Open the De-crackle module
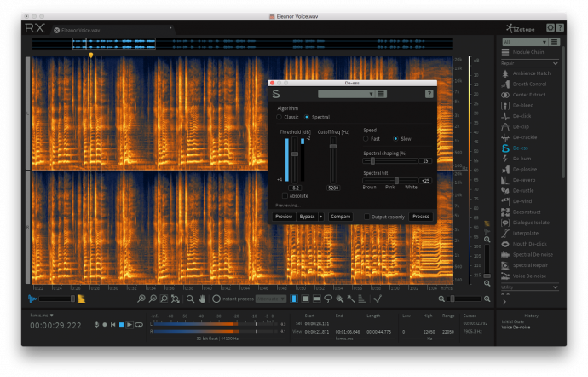 point(519,137)
